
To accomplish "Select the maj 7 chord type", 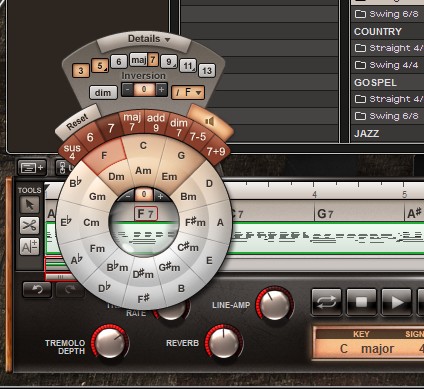I will click(x=132, y=122).
